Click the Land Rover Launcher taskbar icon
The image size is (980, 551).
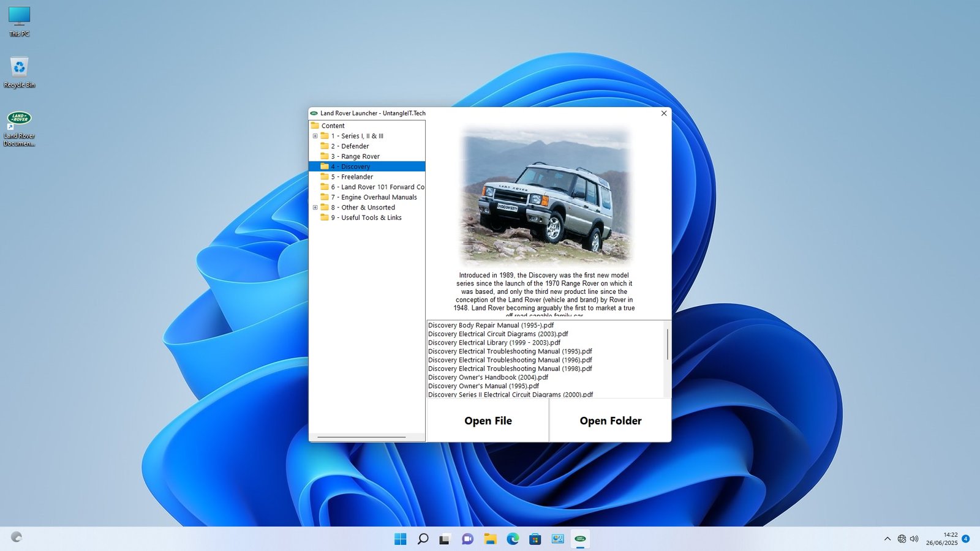580,539
